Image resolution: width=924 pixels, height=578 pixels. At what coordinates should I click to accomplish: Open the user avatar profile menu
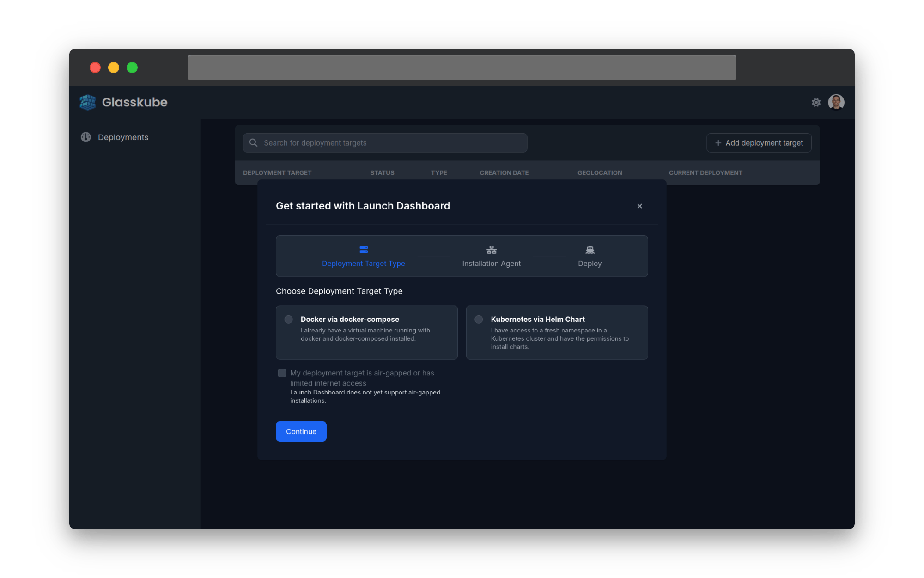coord(836,102)
